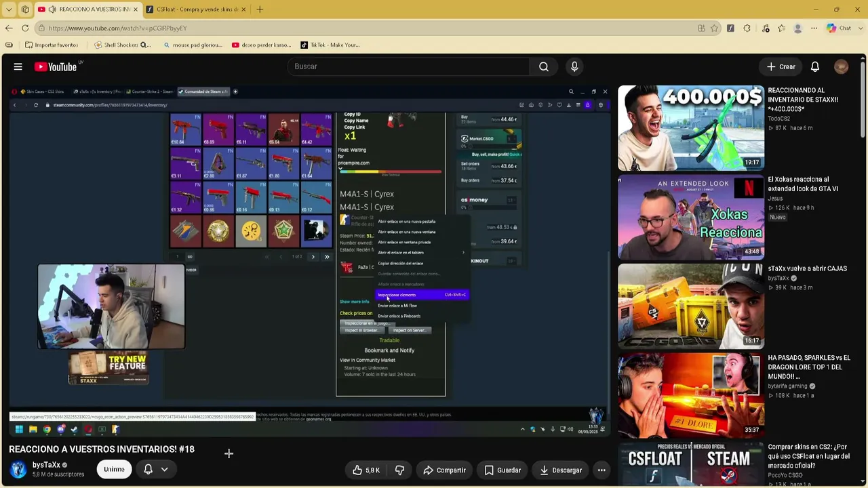
Task: Share the video via Compartir
Action: click(444, 470)
